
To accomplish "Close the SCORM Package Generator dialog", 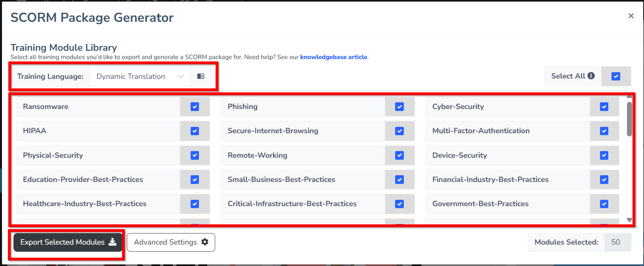I will click(631, 16).
